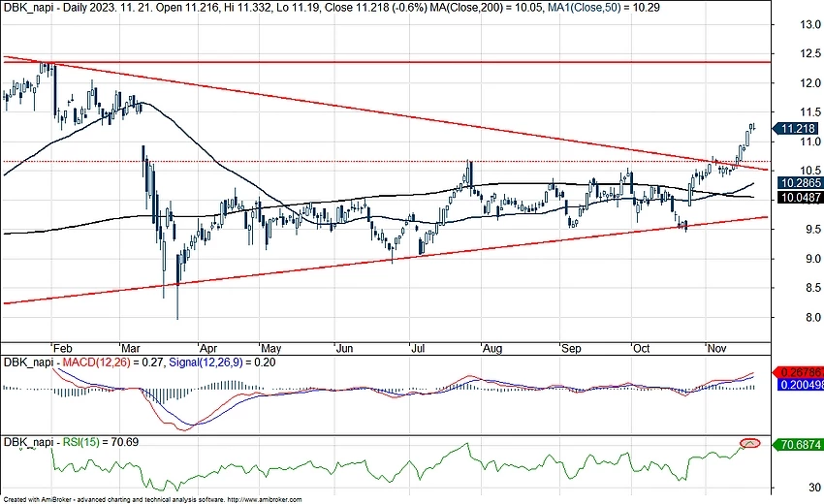
Task: Click the Feb marker on the time axis
Action: pos(60,346)
